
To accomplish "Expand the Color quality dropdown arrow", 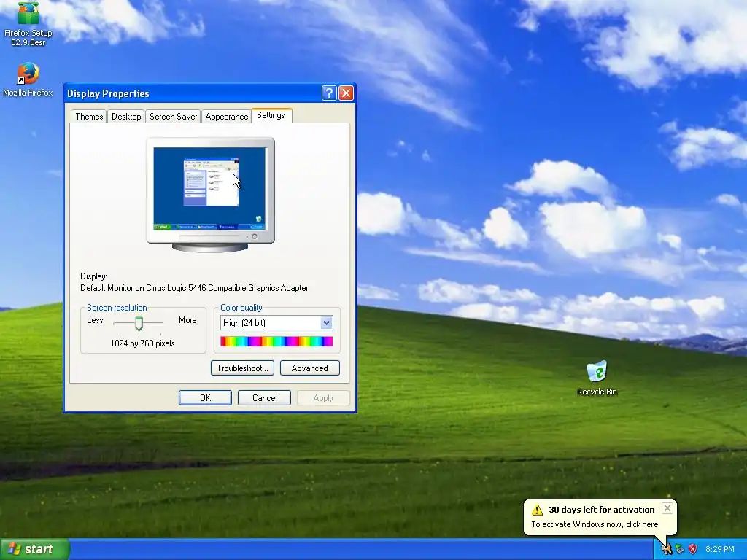I will click(326, 323).
